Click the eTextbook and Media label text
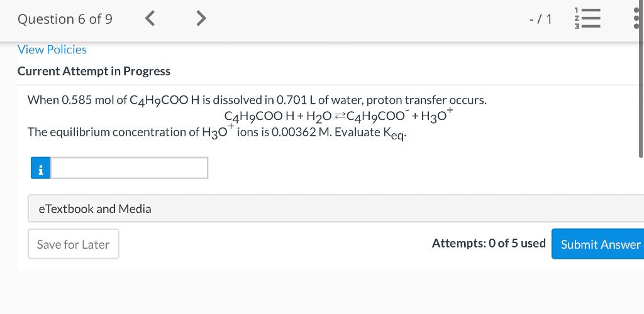Screen dimensions: 644x314 point(95,209)
